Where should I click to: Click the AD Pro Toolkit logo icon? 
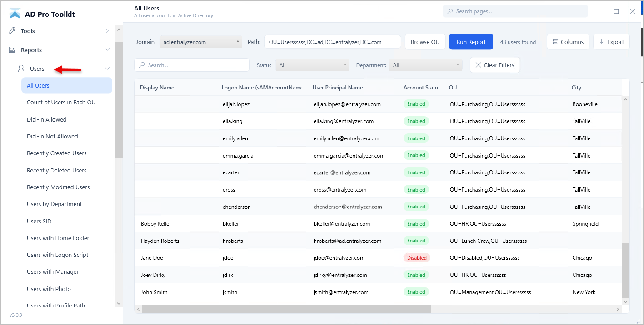15,13
